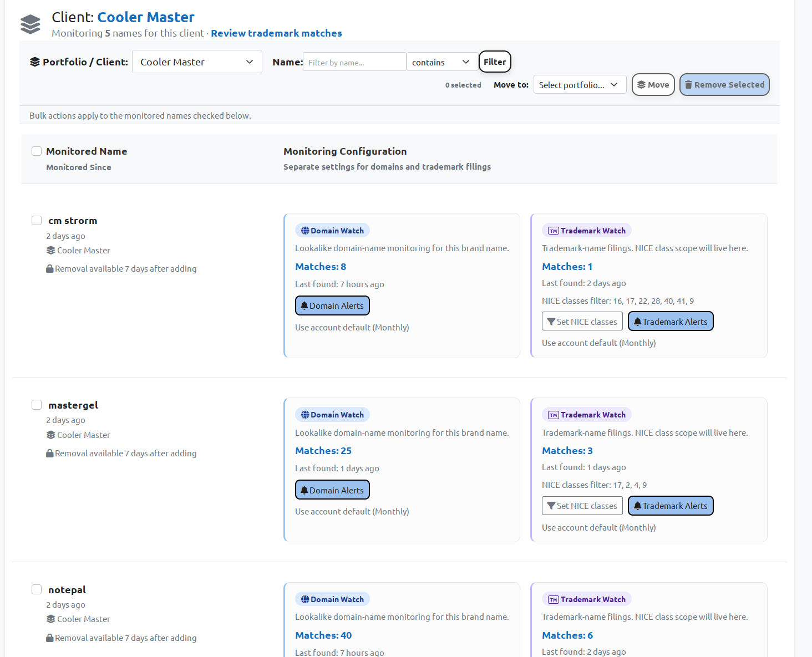Click Remove Selected button
Viewport: 812px width, 657px height.
coord(724,85)
